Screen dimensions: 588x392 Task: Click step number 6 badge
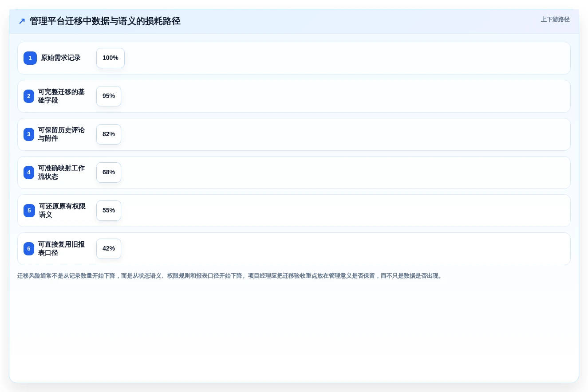click(x=29, y=249)
